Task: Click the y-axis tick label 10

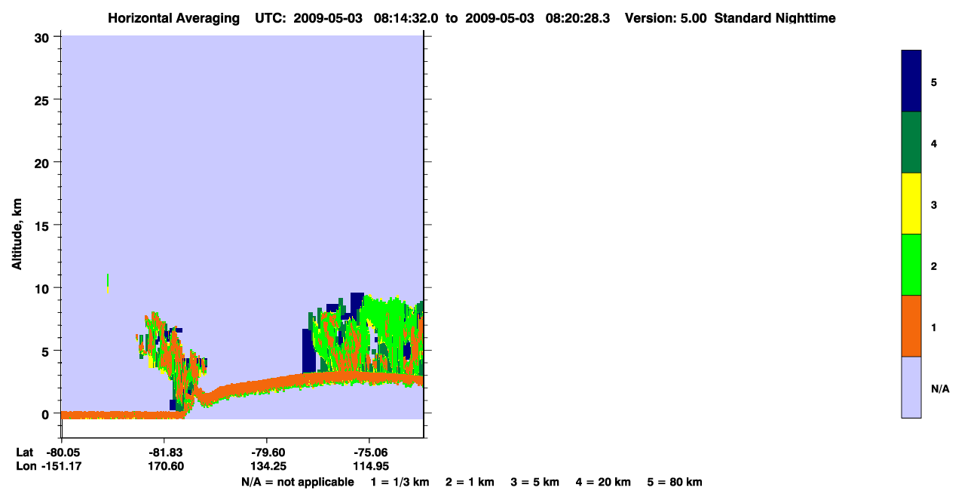Action: tap(43, 288)
